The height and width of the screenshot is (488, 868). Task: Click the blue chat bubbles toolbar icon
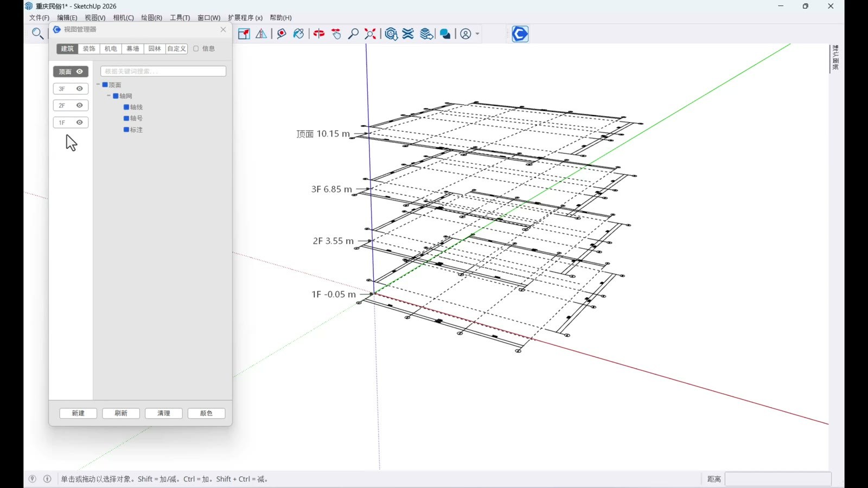click(445, 34)
